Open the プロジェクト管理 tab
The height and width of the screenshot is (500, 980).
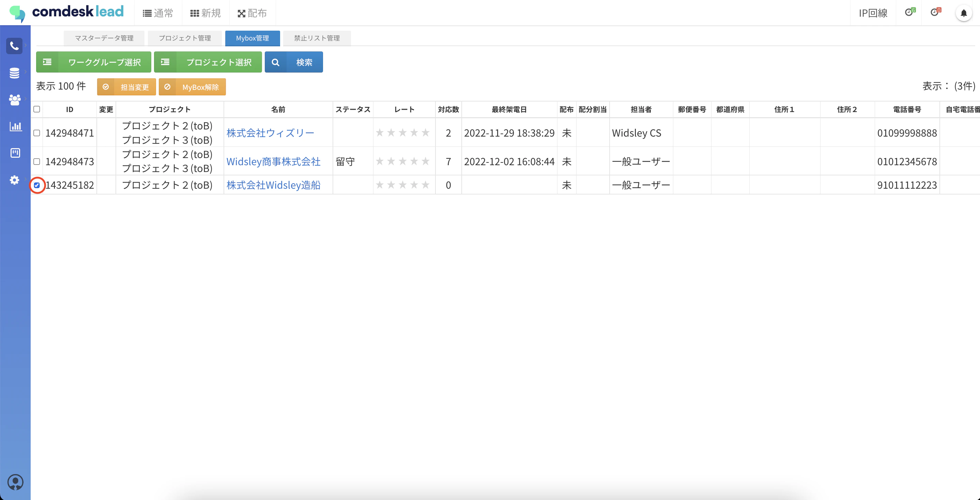[x=185, y=38]
